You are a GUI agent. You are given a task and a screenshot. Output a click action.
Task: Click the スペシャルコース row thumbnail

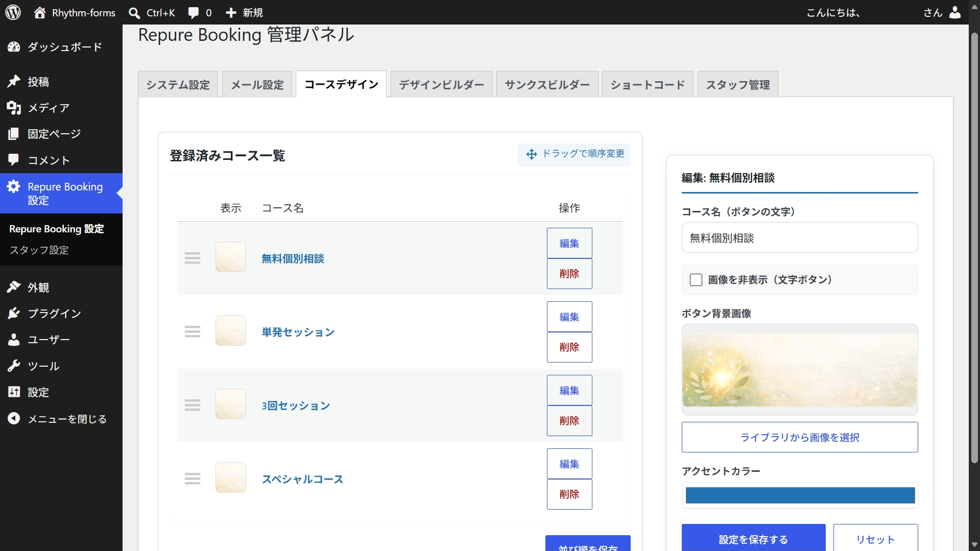[231, 477]
